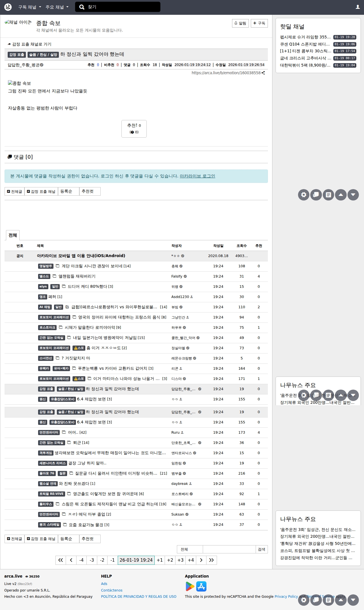This screenshot has width=364, height=610.
Task: Click the arca.live logo in header
Action: point(8,7)
